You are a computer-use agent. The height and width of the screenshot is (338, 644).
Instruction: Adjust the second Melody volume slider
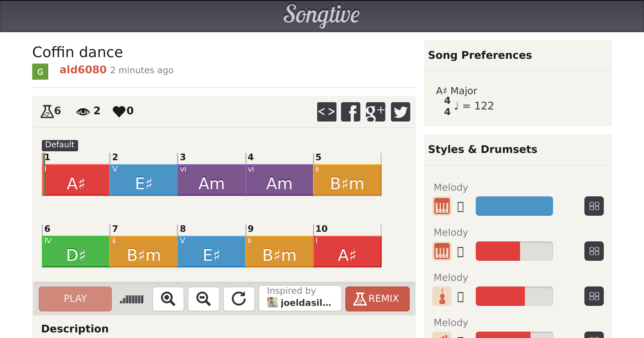pos(514,251)
